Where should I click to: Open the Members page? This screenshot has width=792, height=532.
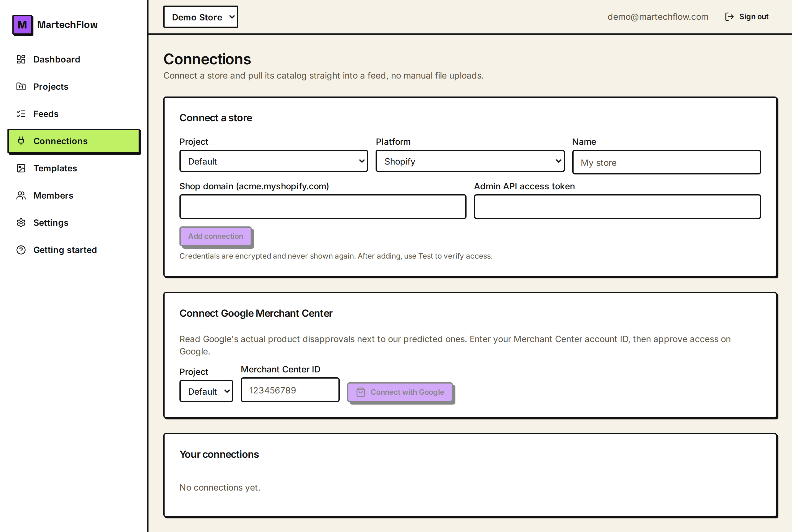click(x=74, y=195)
